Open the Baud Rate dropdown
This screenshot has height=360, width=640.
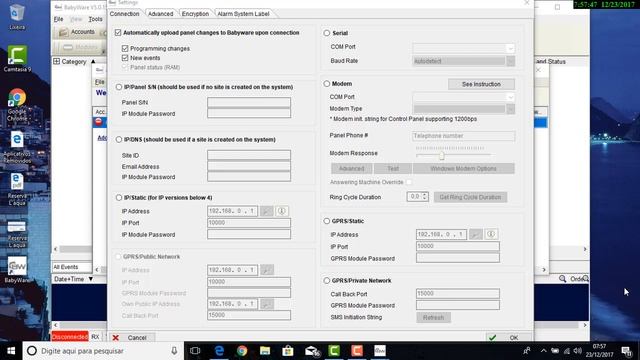click(x=510, y=61)
